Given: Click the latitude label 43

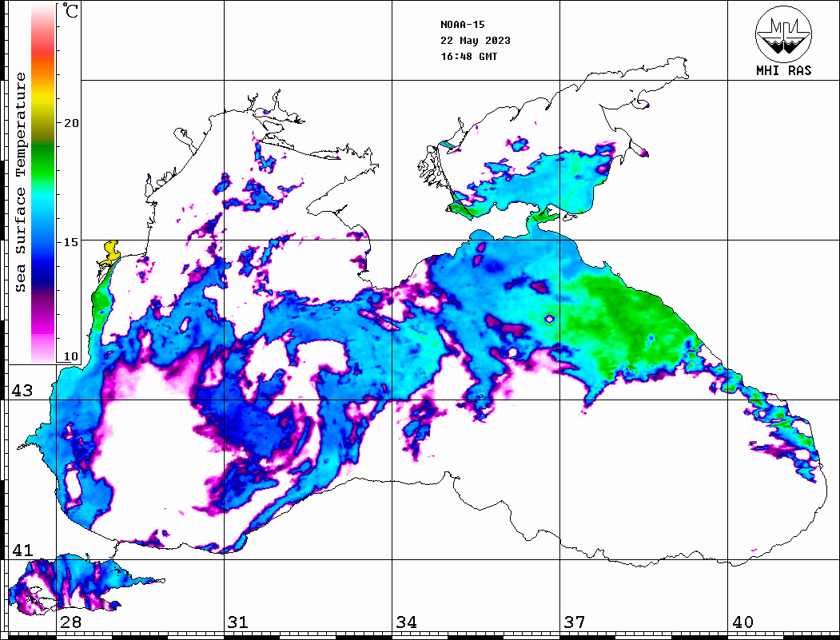Looking at the screenshot, I should point(22,391).
